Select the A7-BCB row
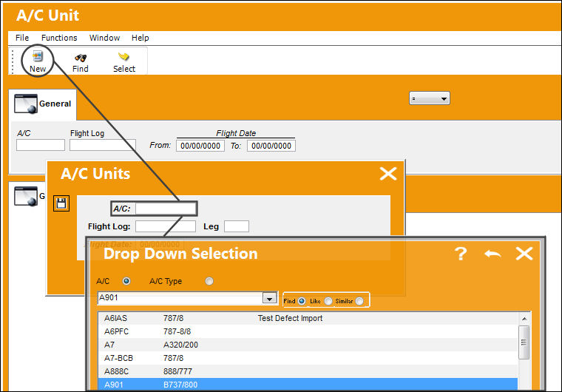The image size is (562, 392). coord(308,358)
